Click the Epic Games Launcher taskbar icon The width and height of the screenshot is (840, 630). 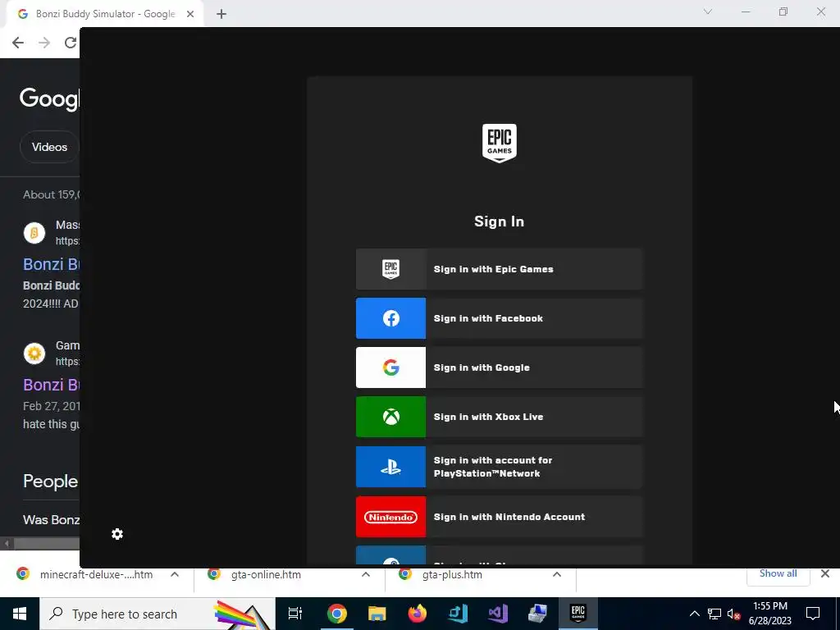(578, 614)
